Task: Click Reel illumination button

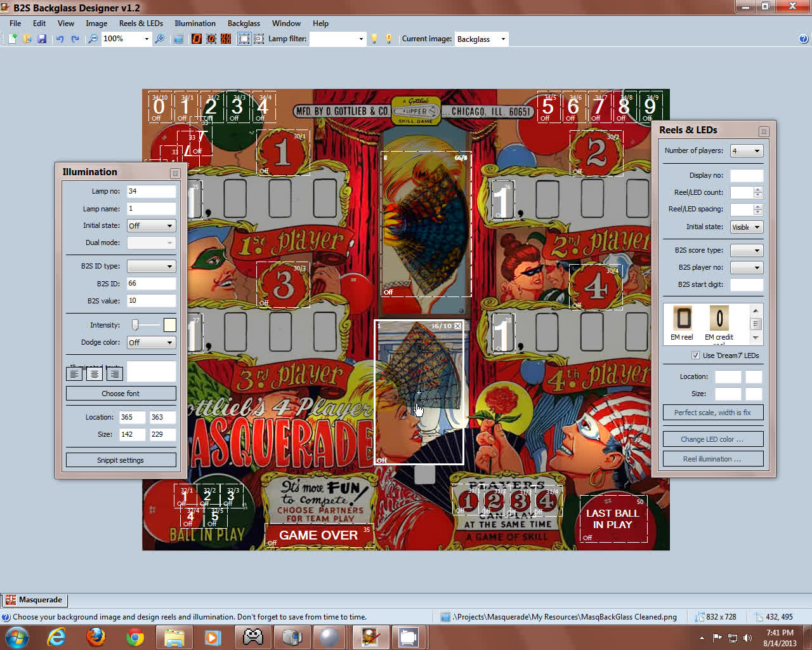Action: pos(712,458)
